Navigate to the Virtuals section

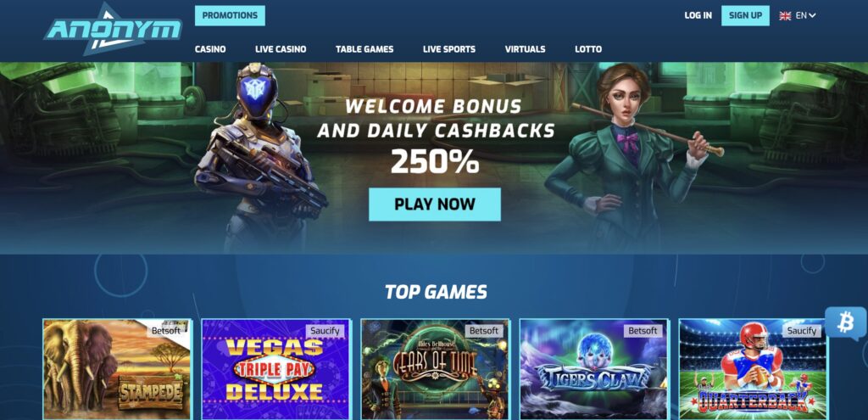coord(525,49)
